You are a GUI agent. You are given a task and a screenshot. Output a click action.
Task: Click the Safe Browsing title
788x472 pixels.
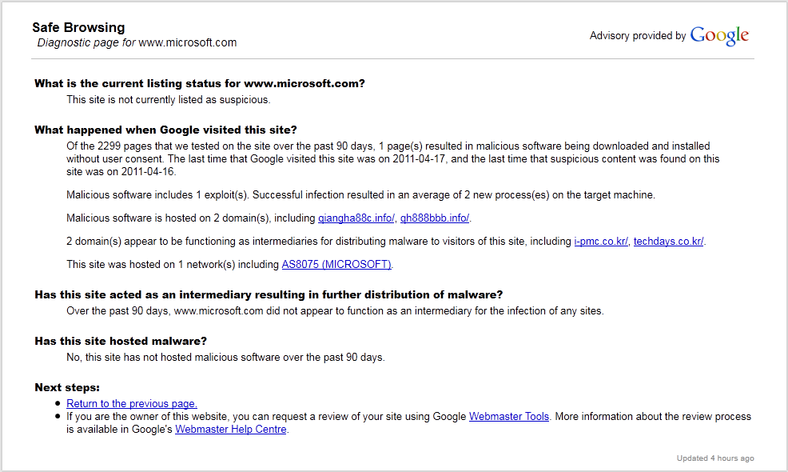pyautogui.click(x=78, y=28)
